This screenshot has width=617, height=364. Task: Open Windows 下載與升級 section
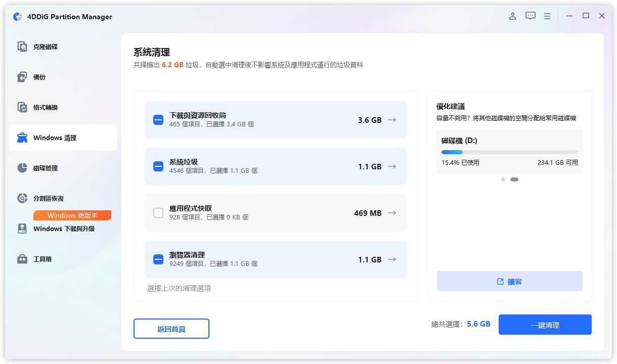(63, 229)
